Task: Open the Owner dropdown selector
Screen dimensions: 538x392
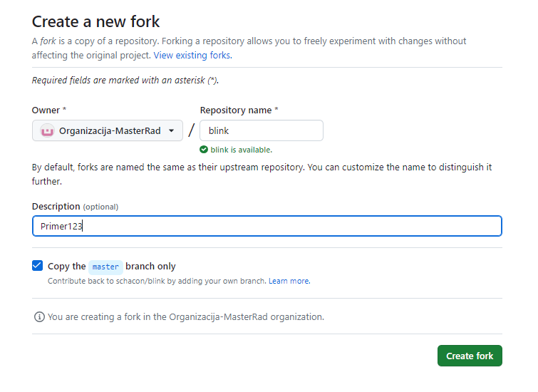Action: click(x=108, y=130)
